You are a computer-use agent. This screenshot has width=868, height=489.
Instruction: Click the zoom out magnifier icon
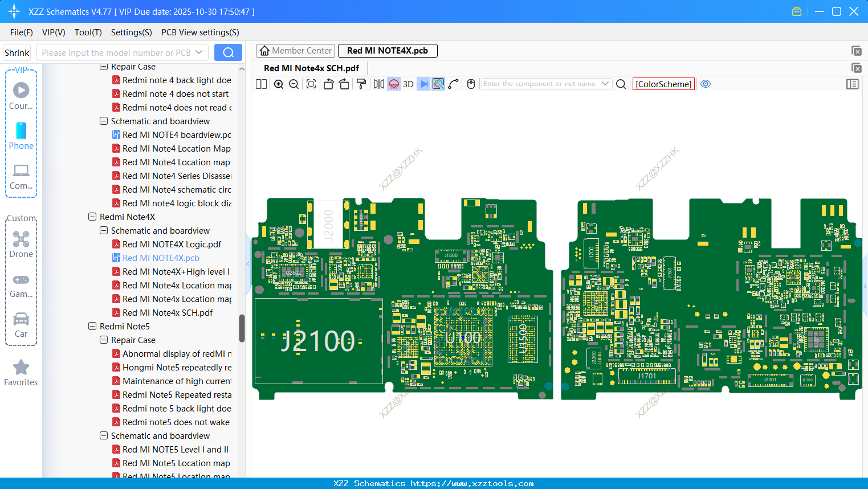click(294, 84)
